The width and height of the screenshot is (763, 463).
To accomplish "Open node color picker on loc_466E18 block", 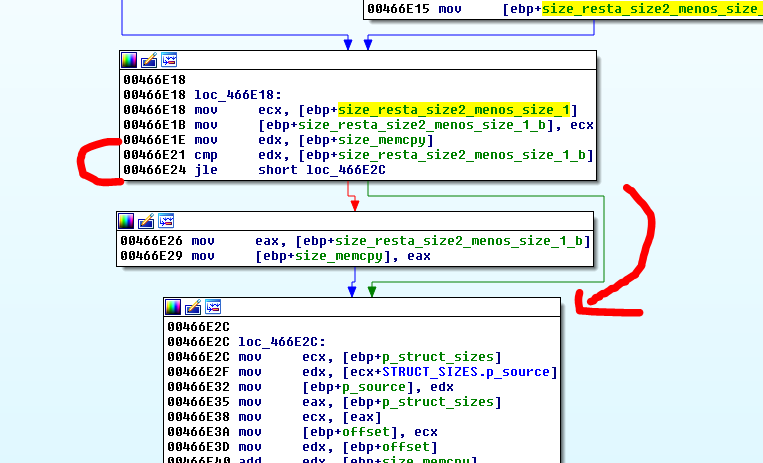I will pos(129,59).
